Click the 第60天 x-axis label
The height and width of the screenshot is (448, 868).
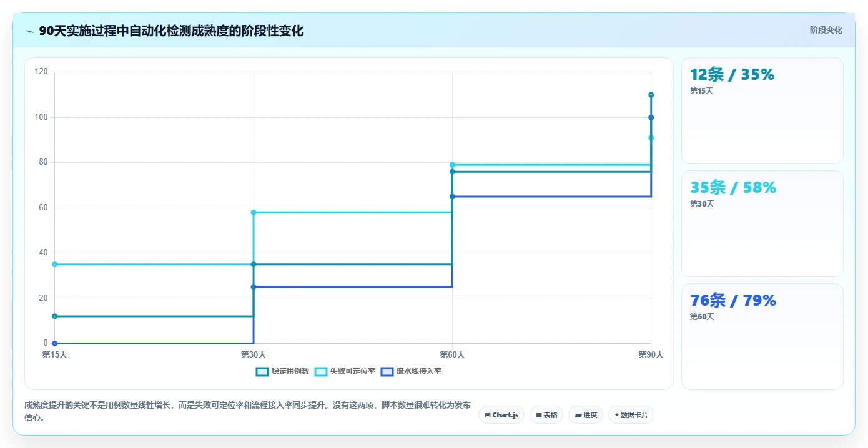click(452, 354)
